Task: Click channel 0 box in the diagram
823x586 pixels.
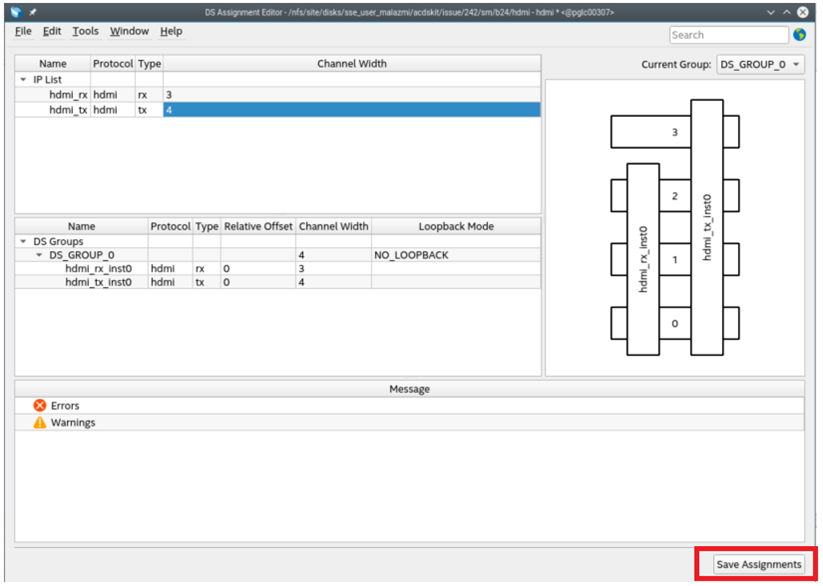Action: tap(675, 323)
